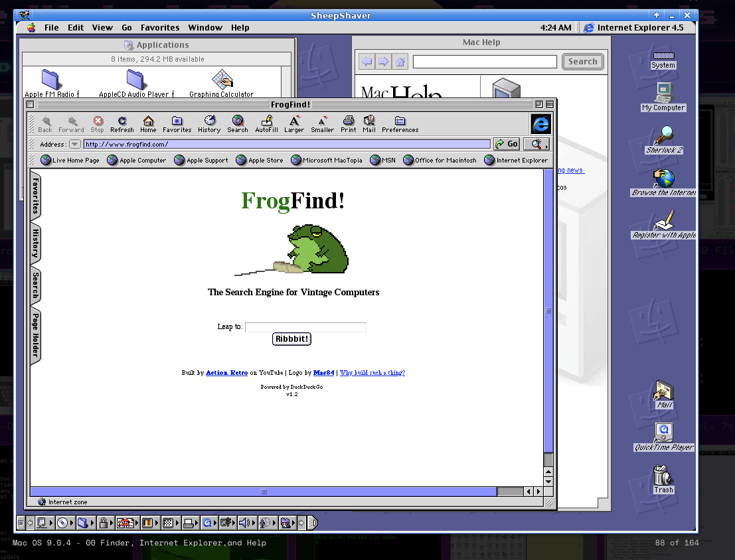This screenshot has width=735, height=560.
Task: Click the Search button in Mac Help
Action: click(x=583, y=62)
